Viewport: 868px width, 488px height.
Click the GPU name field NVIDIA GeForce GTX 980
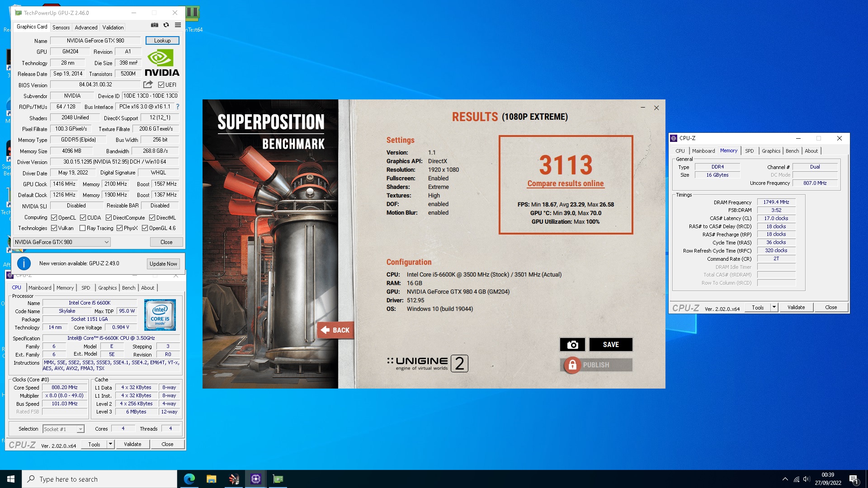click(95, 41)
